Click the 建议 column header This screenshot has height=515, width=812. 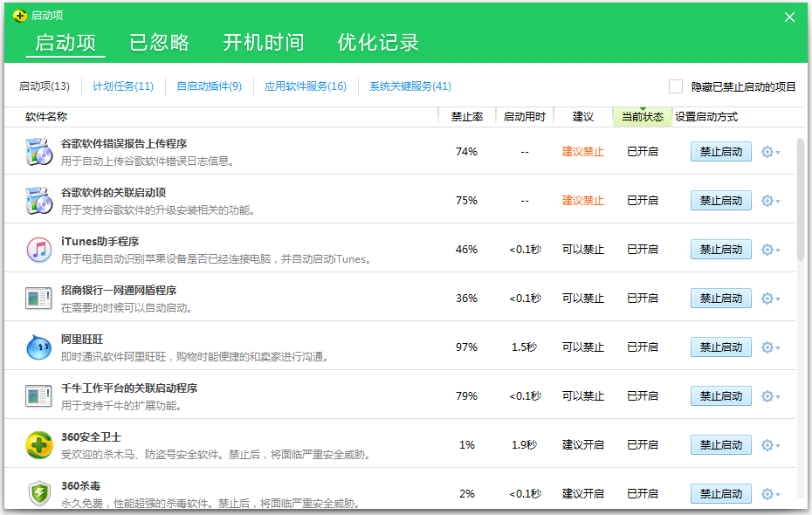click(x=583, y=117)
